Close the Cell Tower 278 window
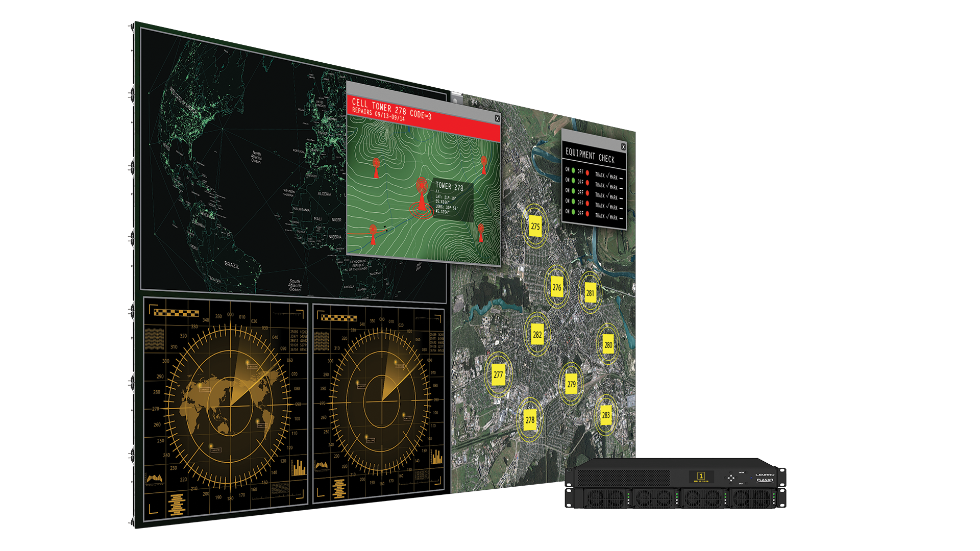 497,118
